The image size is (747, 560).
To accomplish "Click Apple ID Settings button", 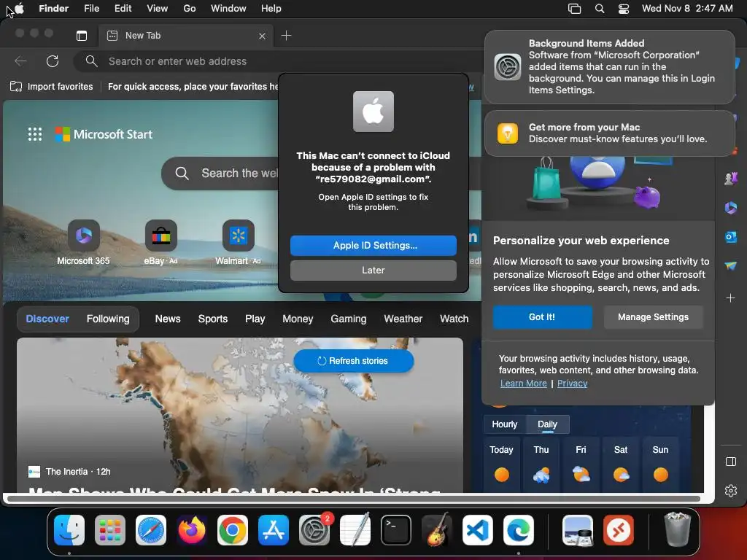I will click(x=373, y=245).
